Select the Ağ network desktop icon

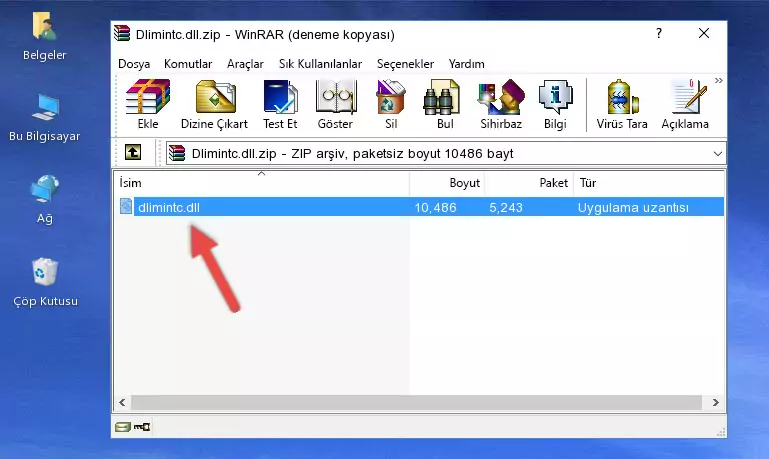pyautogui.click(x=45, y=199)
